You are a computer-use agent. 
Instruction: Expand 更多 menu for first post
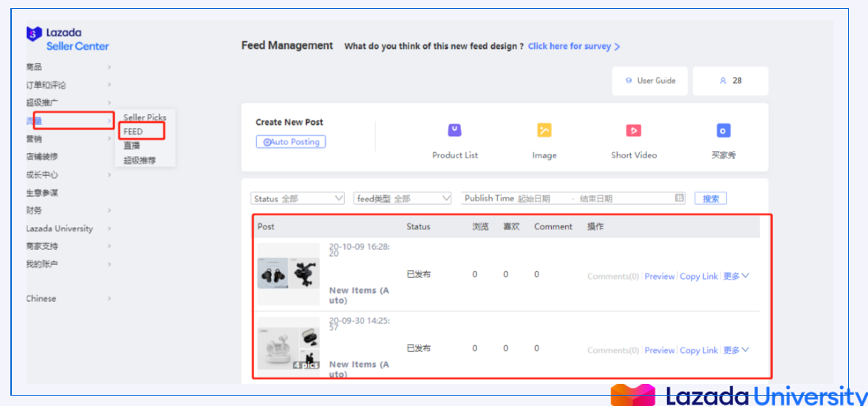coord(736,276)
